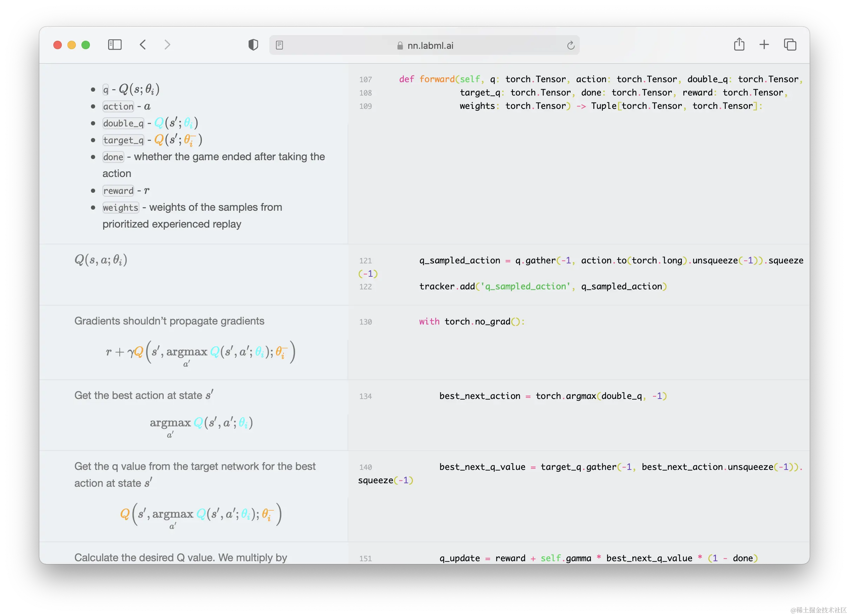This screenshot has width=849, height=616.
Task: Toggle Reader view icon in address bar
Action: pyautogui.click(x=279, y=45)
